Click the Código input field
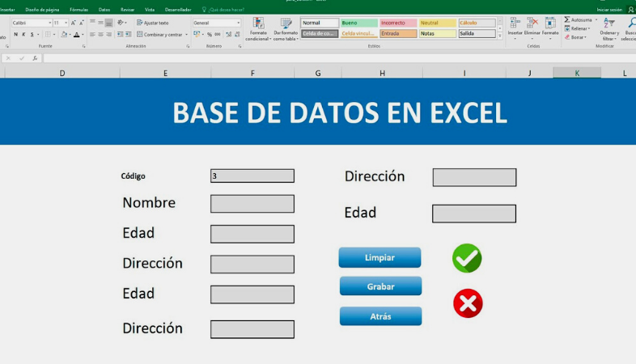636x364 pixels. point(252,176)
